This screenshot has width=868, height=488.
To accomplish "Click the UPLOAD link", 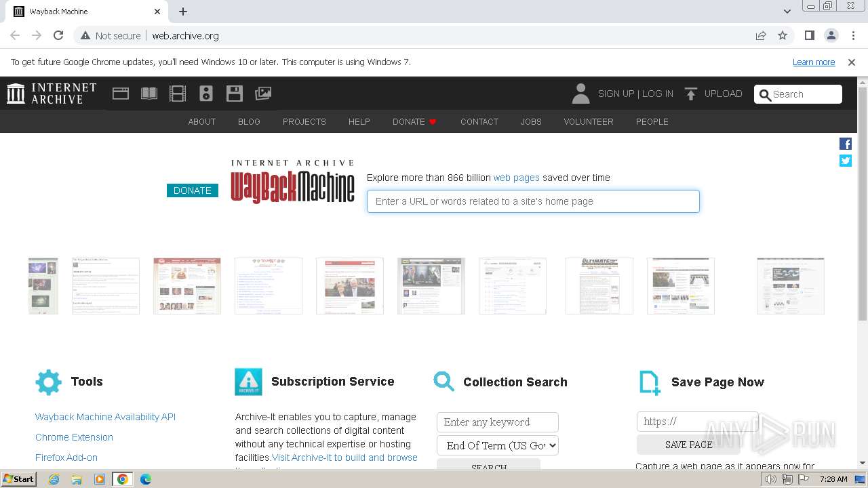I will pos(723,94).
